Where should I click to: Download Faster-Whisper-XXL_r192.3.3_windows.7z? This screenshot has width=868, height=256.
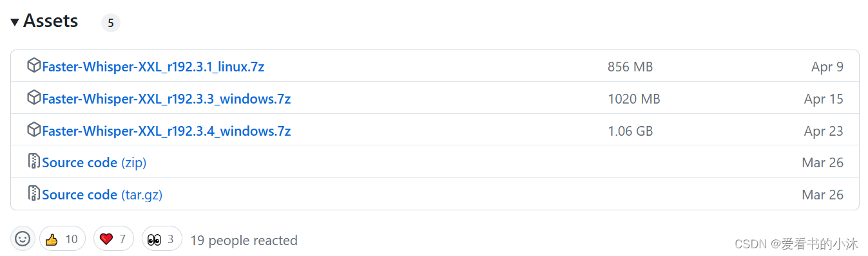pyautogui.click(x=166, y=99)
